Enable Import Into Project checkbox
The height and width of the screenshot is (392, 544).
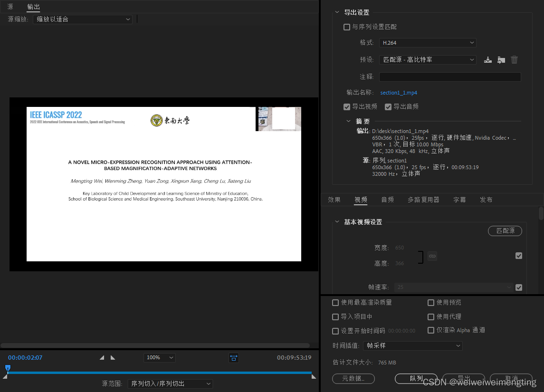tap(335, 317)
